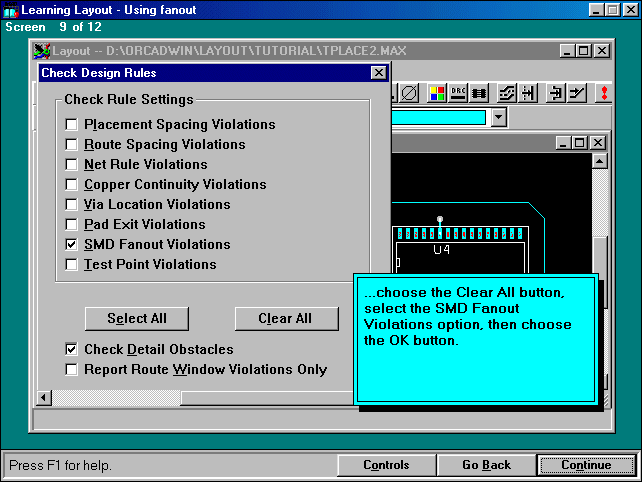This screenshot has width=642, height=482.
Task: Click Continue to advance the tutorial
Action: point(586,465)
